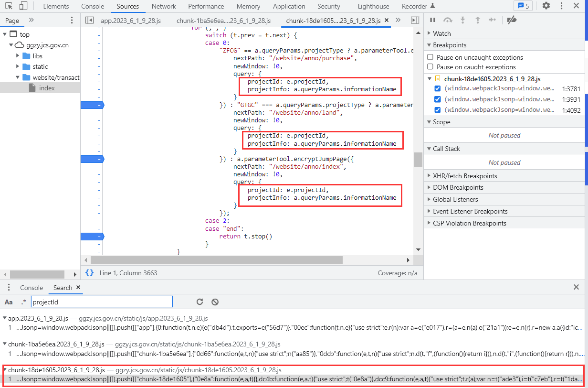
Task: Switch to the Network tab
Action: point(164,6)
